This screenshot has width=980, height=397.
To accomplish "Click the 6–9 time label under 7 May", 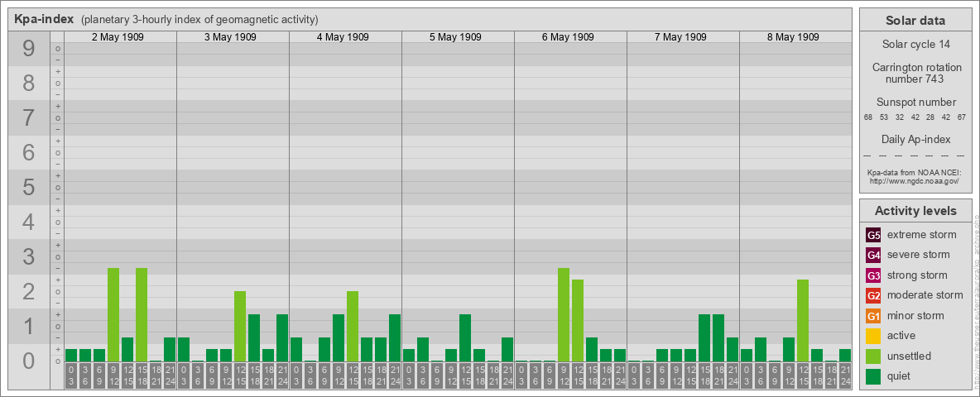I will [662, 376].
